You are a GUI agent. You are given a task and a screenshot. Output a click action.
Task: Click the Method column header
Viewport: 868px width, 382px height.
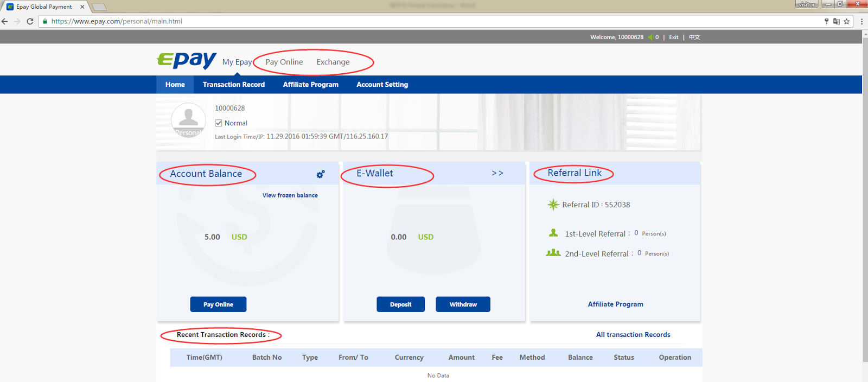[532, 358]
